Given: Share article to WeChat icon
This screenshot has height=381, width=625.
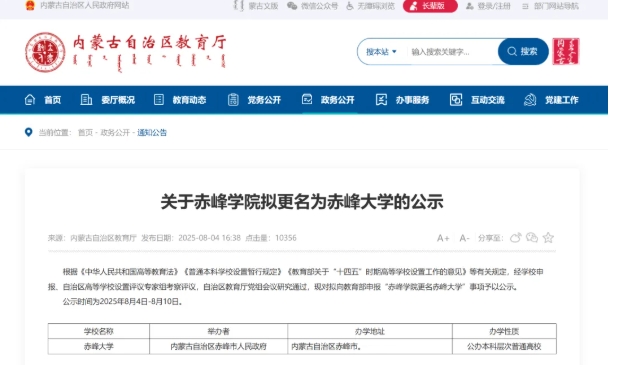Looking at the screenshot, I should (x=532, y=238).
